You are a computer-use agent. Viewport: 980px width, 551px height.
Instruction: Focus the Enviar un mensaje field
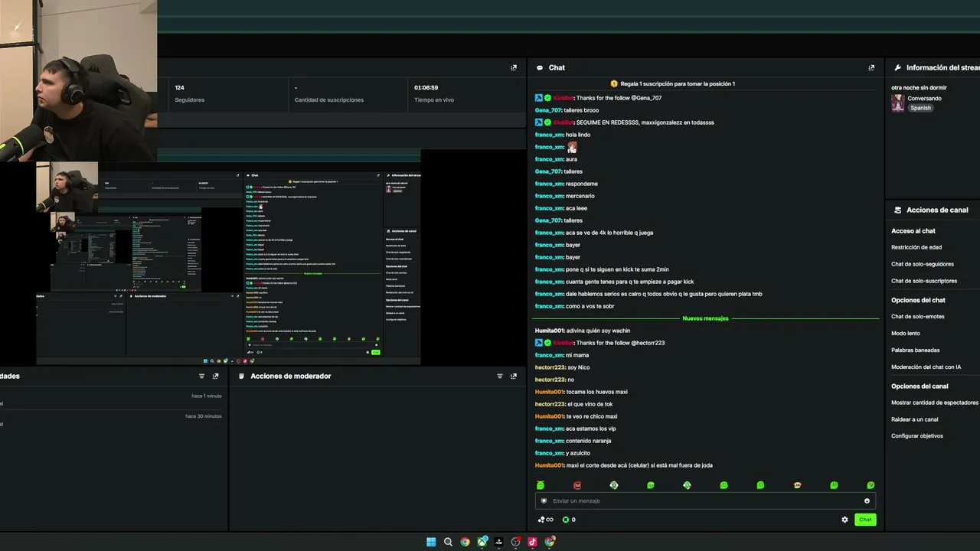tap(704, 500)
